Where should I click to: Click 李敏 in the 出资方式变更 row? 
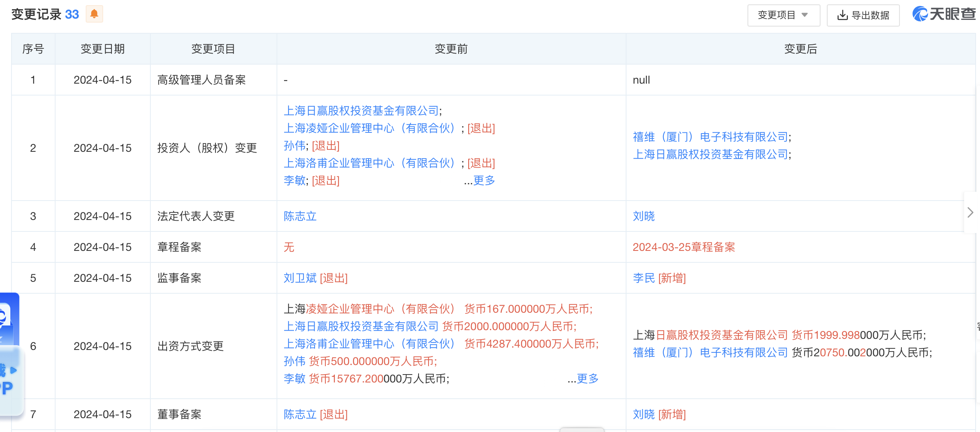tap(294, 379)
